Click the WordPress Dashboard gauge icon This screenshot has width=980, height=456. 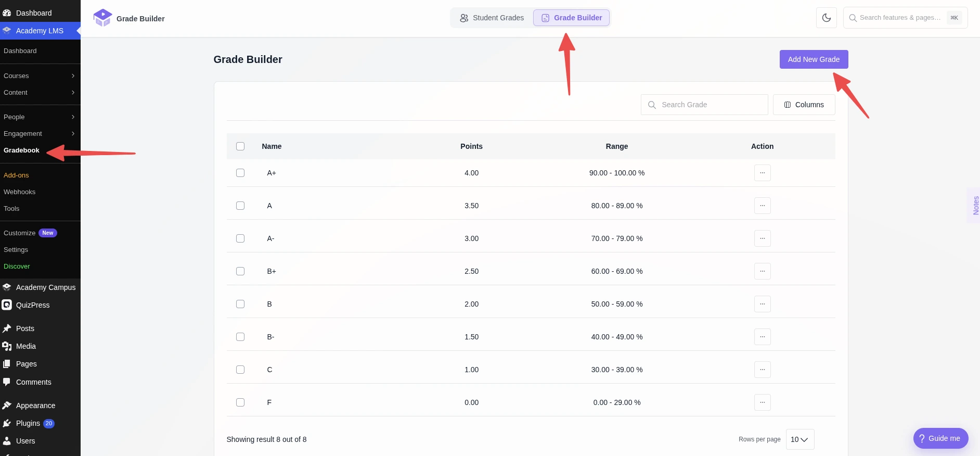(x=7, y=13)
